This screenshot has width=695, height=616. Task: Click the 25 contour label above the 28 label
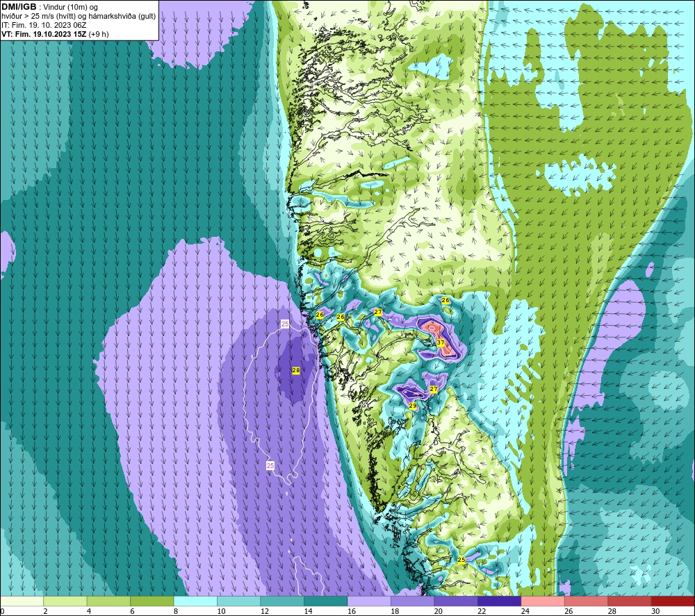(285, 324)
